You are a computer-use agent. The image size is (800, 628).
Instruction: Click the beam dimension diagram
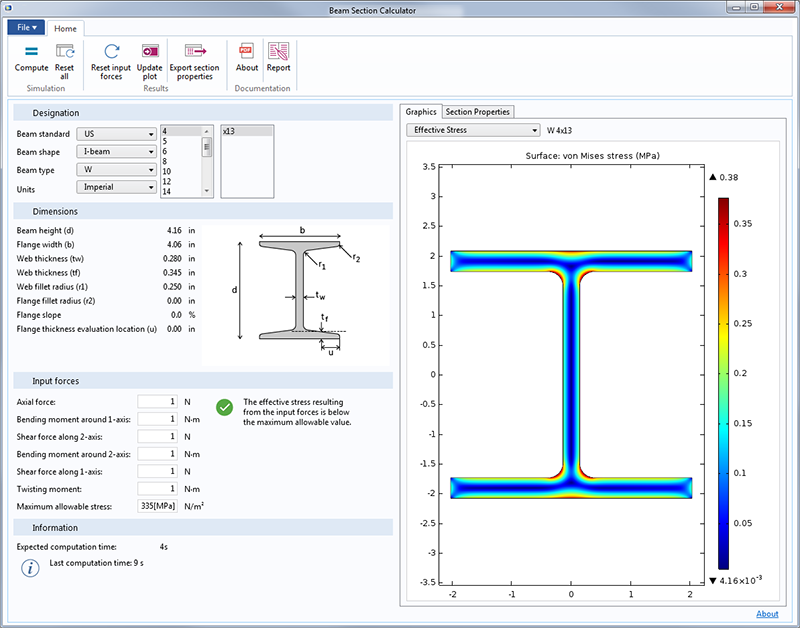[295, 295]
